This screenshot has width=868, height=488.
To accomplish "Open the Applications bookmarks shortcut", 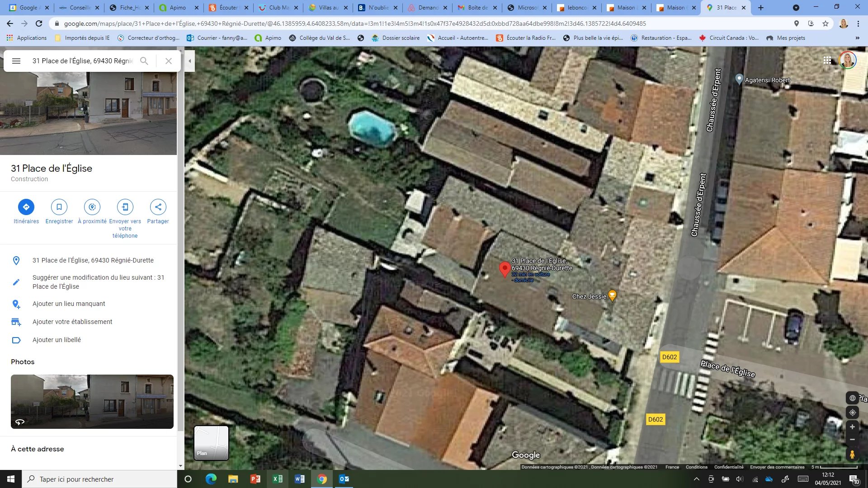I will pyautogui.click(x=27, y=38).
